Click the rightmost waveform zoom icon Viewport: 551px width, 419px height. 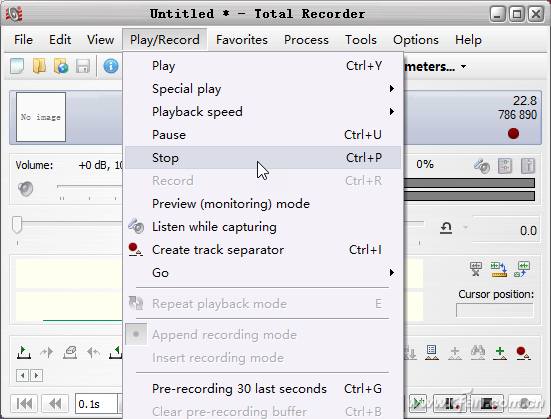[x=522, y=269]
